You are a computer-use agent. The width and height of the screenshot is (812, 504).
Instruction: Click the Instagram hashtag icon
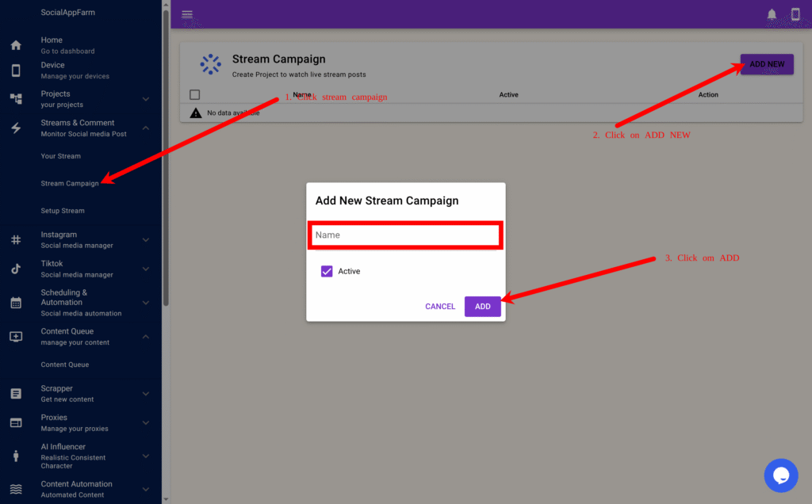coord(16,240)
